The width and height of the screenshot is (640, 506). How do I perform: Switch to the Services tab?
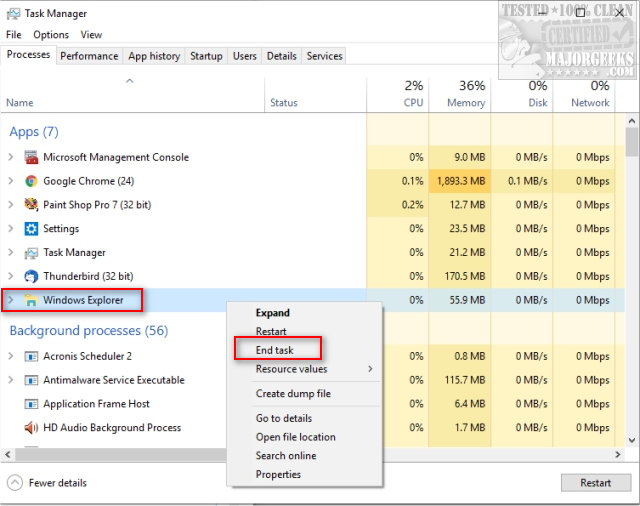coord(324,56)
